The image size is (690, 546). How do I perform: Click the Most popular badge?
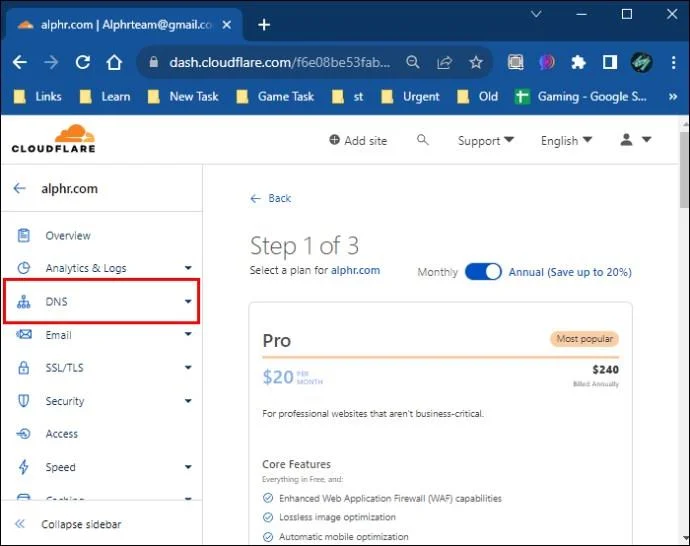coord(584,339)
